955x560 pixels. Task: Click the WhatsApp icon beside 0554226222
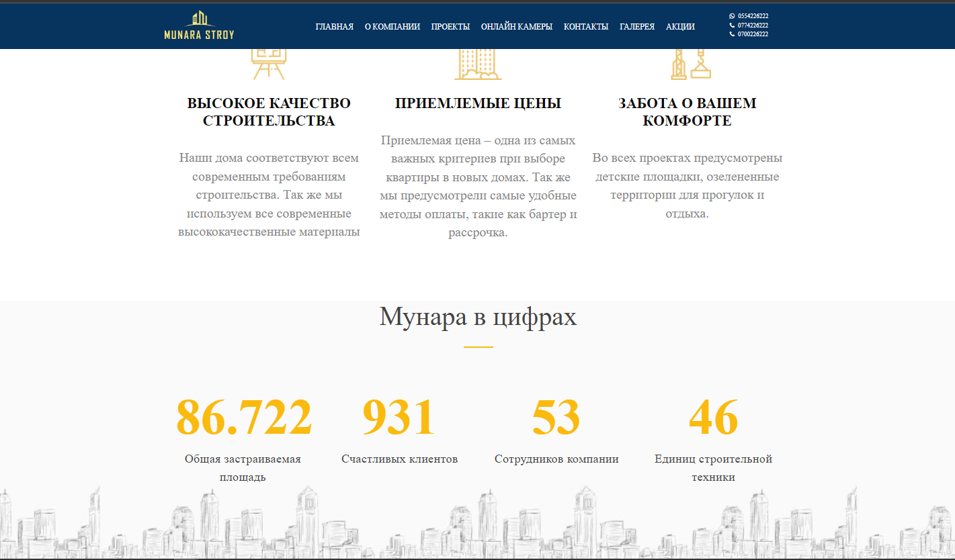click(x=732, y=15)
